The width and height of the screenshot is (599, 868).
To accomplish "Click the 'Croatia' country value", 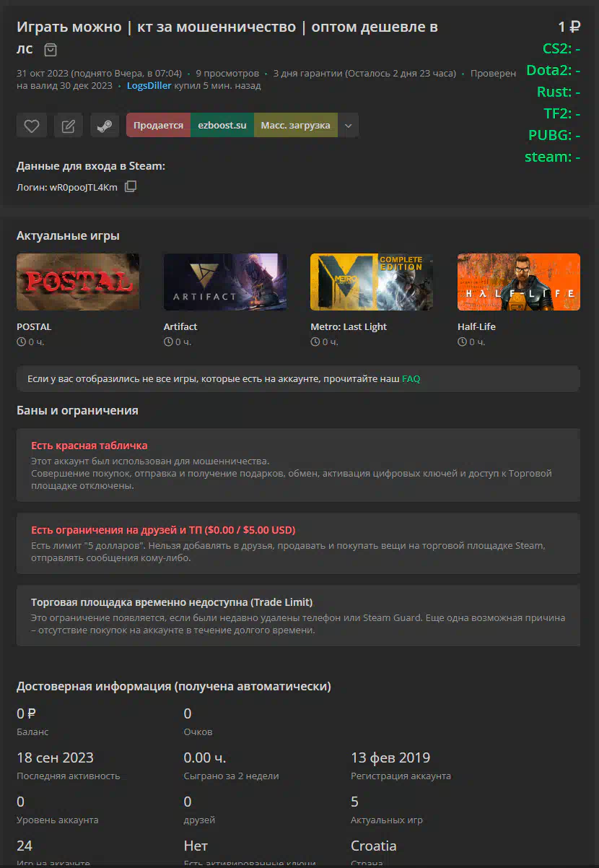I will pos(374,846).
